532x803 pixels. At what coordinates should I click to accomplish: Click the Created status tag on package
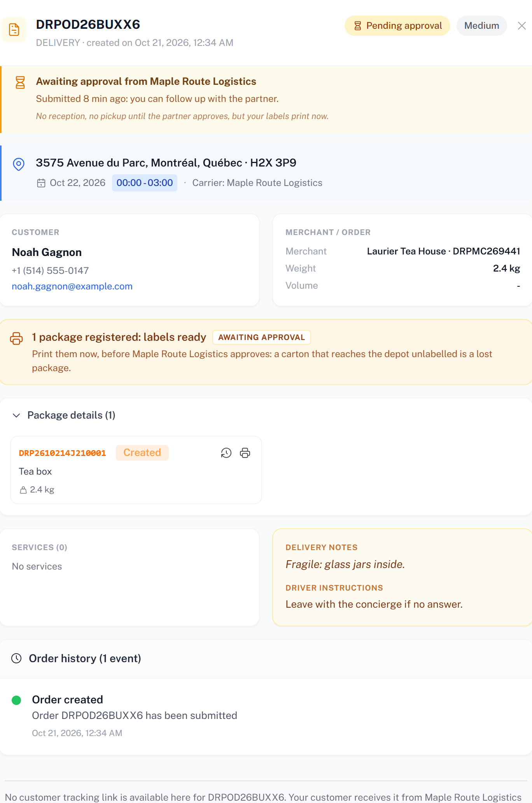pyautogui.click(x=142, y=453)
